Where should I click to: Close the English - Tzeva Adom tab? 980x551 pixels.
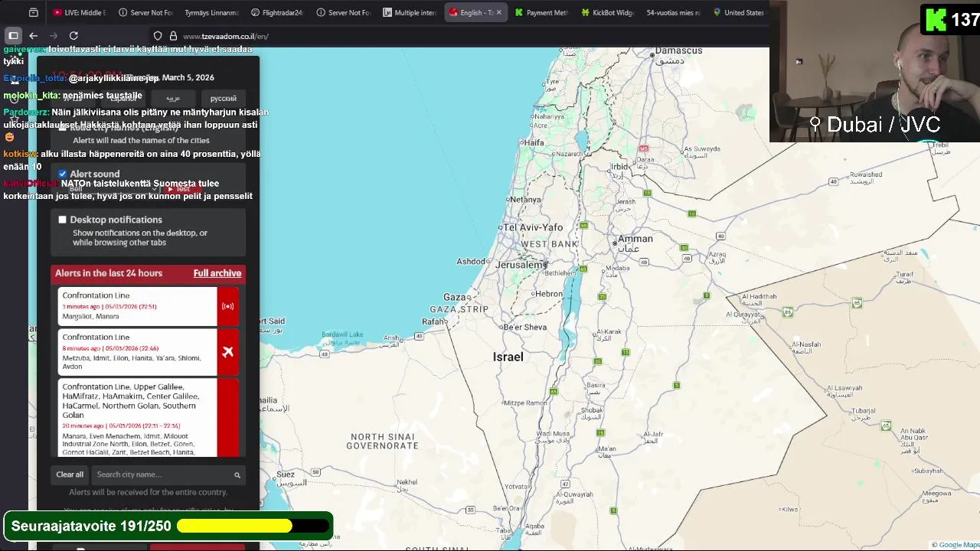pos(499,12)
